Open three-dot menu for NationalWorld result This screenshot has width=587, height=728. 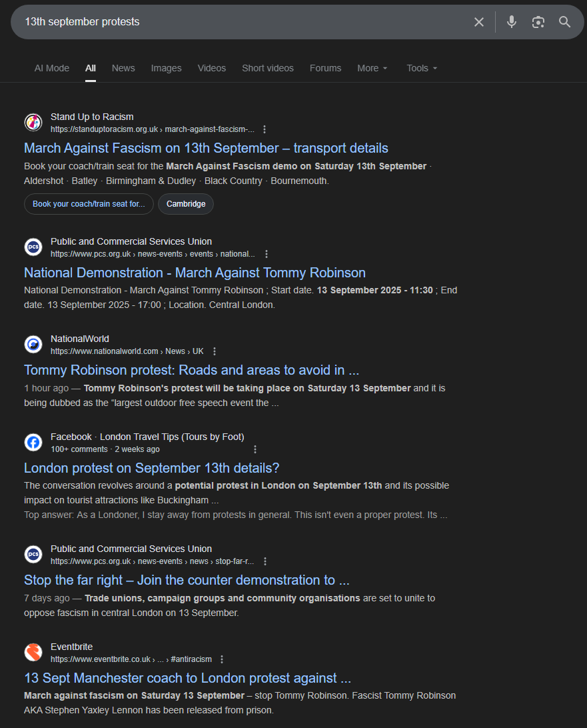pos(215,351)
